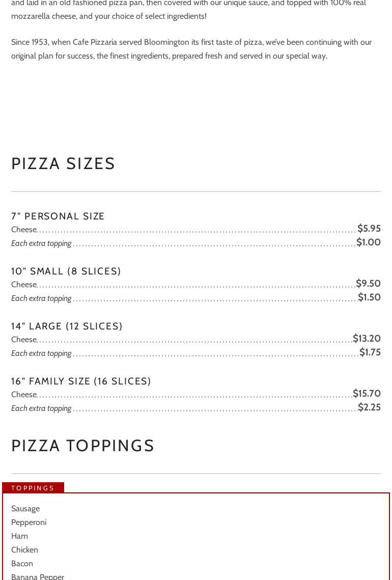Viewport: 392px width, 580px height.
Task: Click the $5.95 cheese price
Action: click(369, 229)
